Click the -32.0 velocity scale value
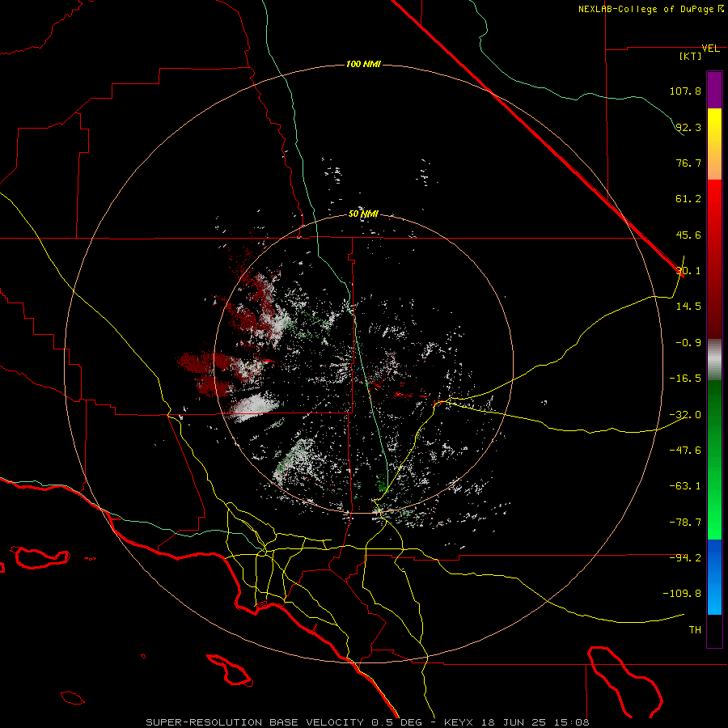 click(685, 415)
